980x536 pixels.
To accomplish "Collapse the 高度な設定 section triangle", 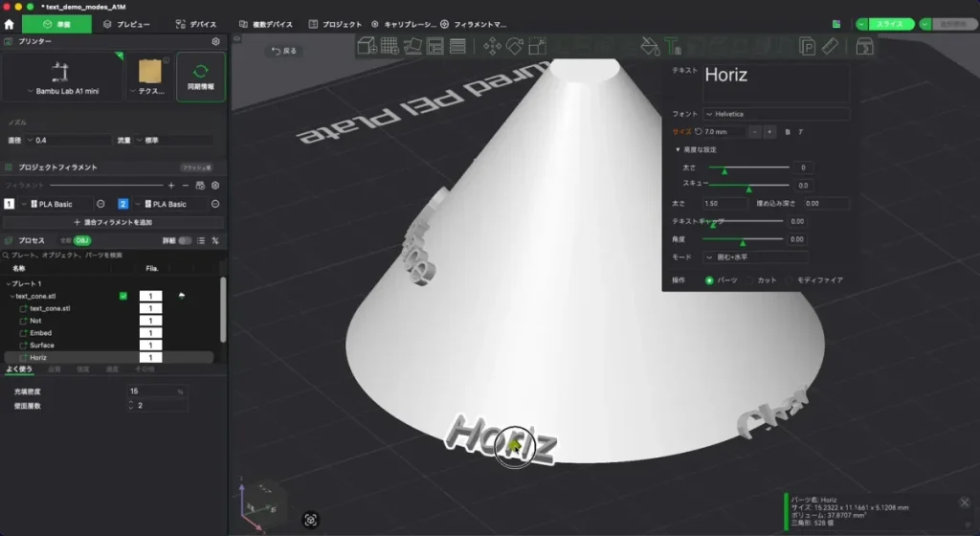I will pyautogui.click(x=678, y=150).
